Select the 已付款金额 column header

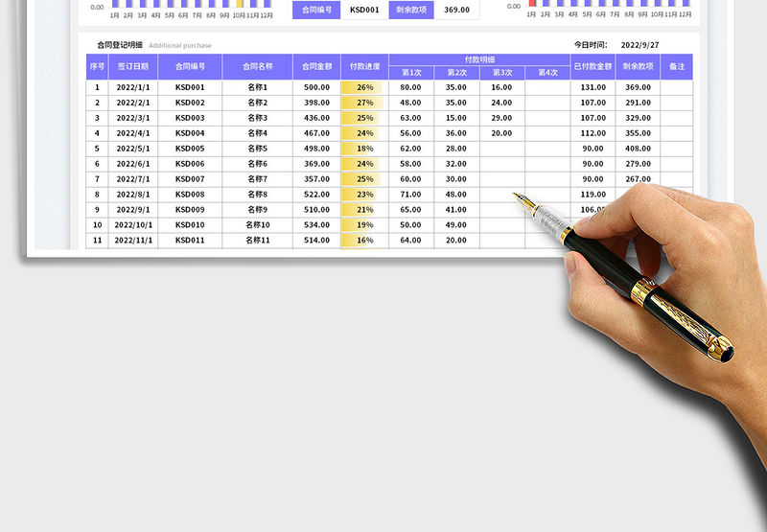click(x=593, y=66)
